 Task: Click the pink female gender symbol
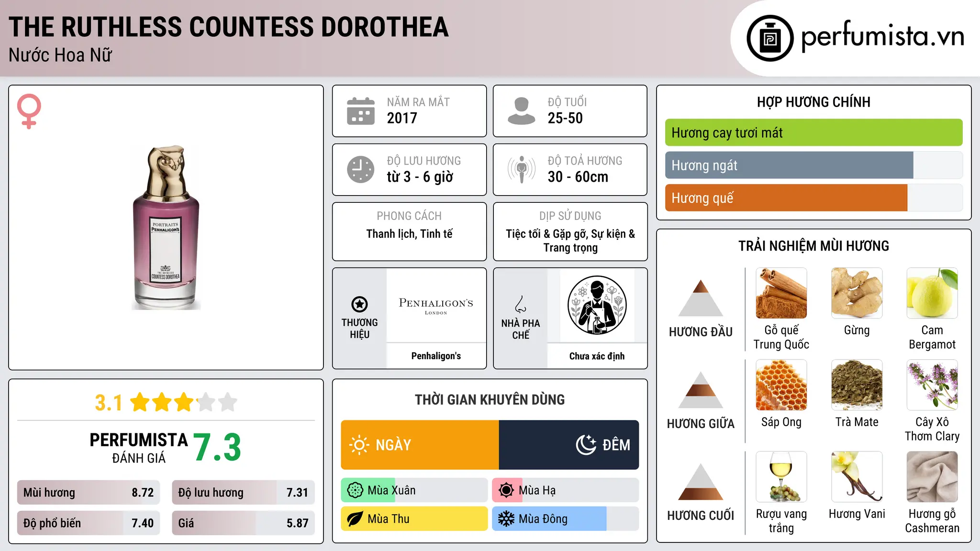[x=29, y=111]
